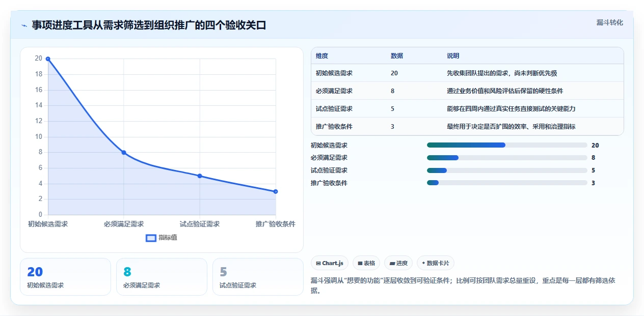
Task: Click the progress label 推广验收条件
Action: (329, 183)
